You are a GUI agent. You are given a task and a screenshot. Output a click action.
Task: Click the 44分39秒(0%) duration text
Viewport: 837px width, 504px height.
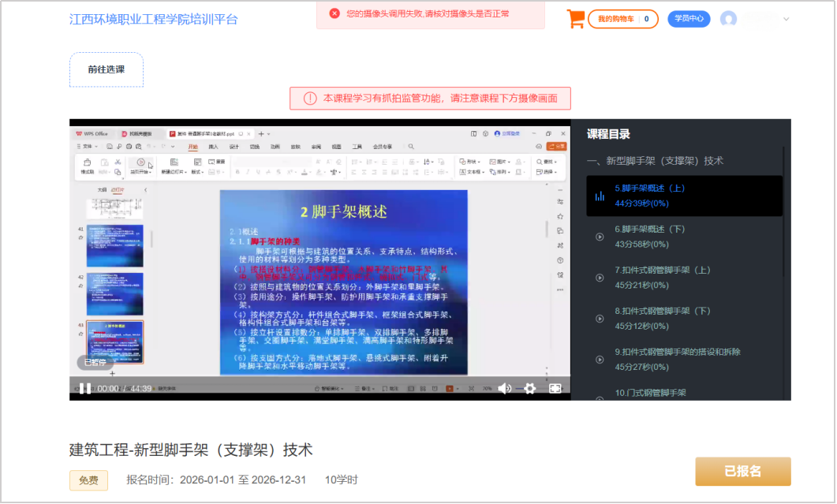(x=641, y=203)
